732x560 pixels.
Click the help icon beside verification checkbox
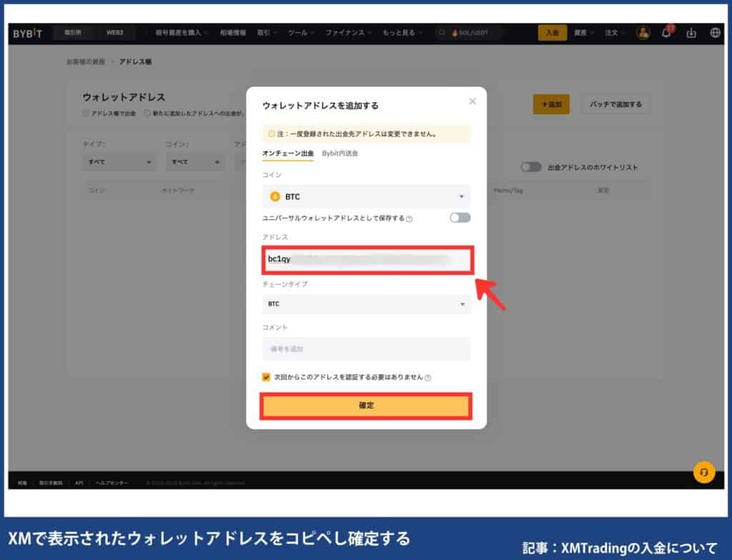click(428, 378)
